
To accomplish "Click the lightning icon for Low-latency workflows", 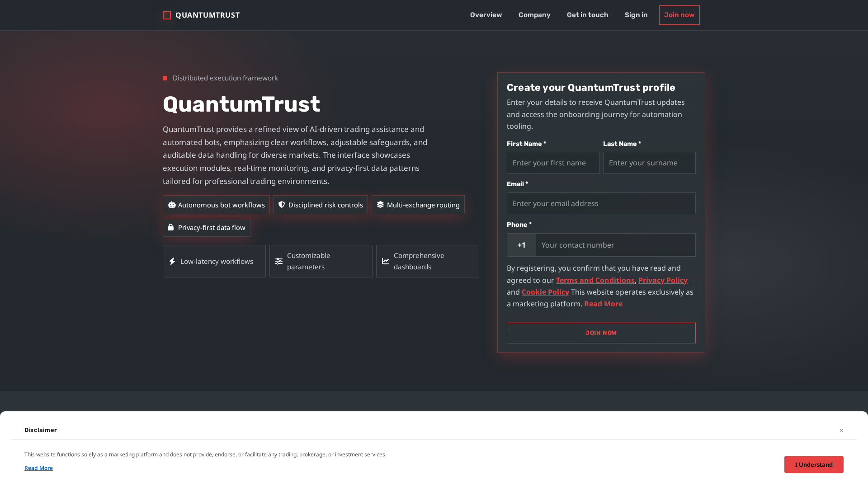I will pos(172,261).
